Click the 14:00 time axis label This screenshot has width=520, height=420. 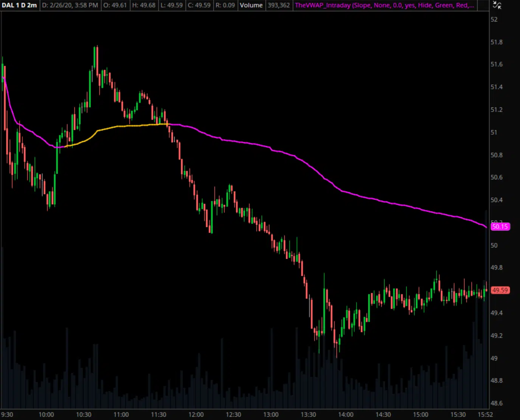(346, 414)
